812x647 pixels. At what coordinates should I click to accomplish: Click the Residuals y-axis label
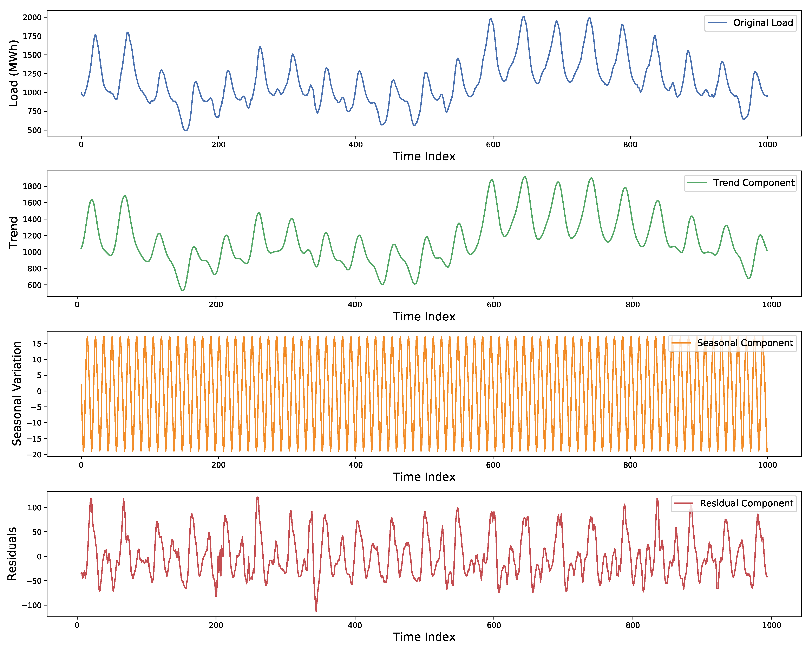click(12, 553)
